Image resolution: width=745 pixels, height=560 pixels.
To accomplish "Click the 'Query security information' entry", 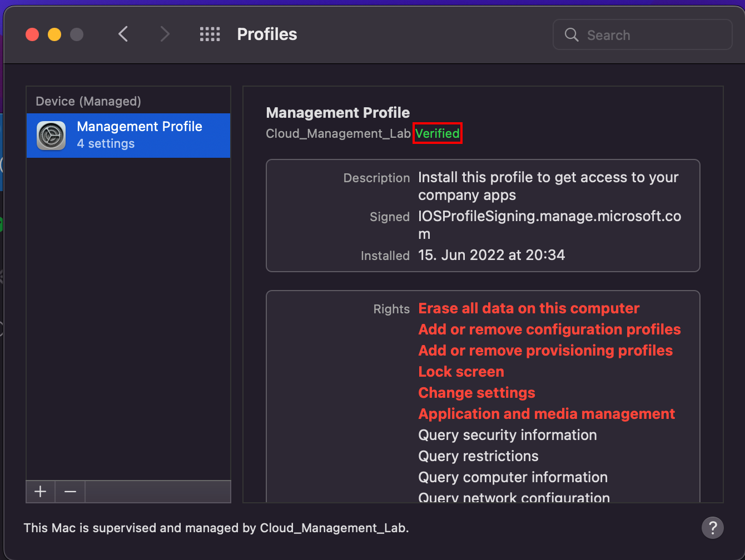I will [x=507, y=435].
